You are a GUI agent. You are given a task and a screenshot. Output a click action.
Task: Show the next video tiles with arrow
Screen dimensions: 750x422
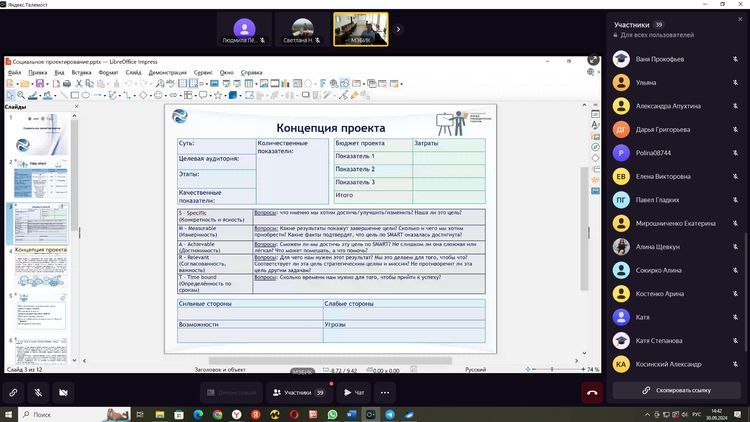[398, 29]
